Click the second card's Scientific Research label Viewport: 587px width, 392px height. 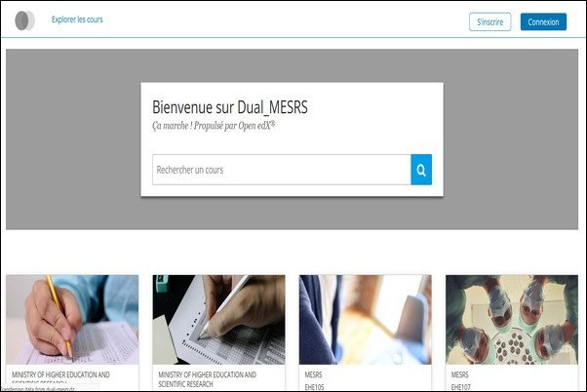185,384
